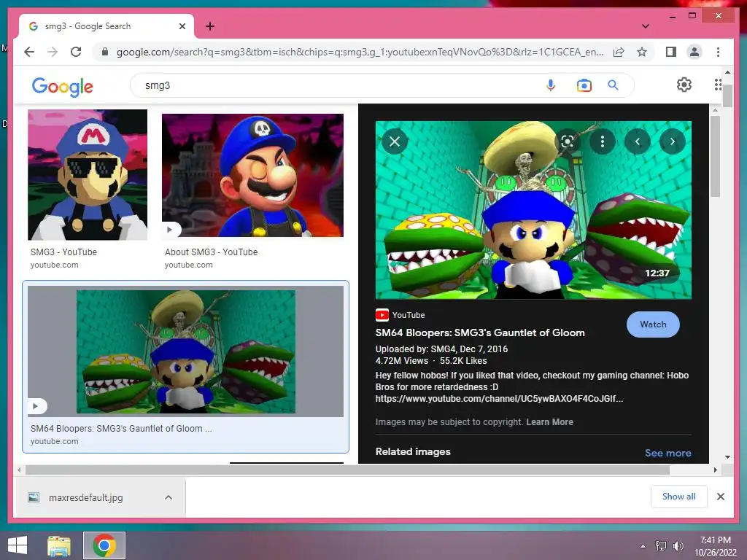Open the network tray icon
Image resolution: width=747 pixels, height=560 pixels.
point(661,545)
